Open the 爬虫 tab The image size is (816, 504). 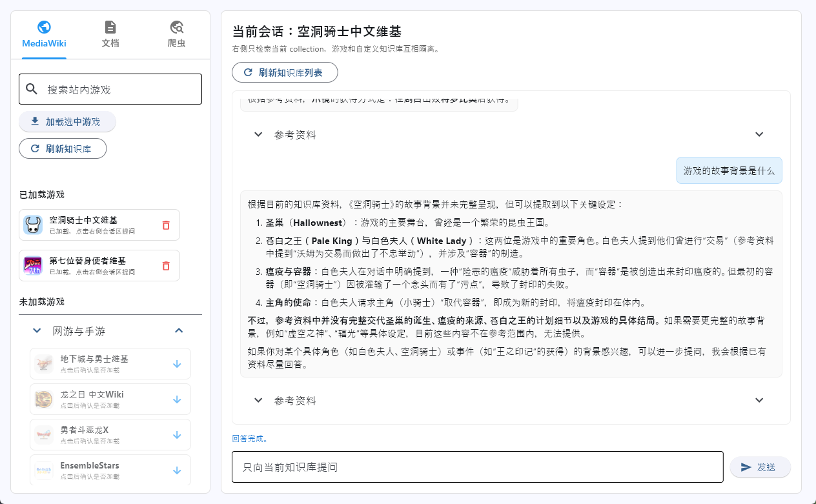(x=176, y=35)
